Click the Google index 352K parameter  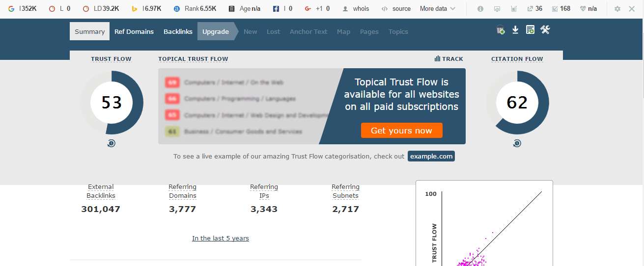pyautogui.click(x=22, y=9)
